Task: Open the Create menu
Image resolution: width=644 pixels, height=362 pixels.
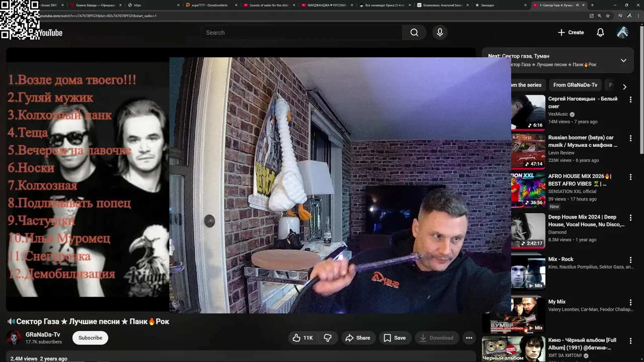Action: click(571, 33)
